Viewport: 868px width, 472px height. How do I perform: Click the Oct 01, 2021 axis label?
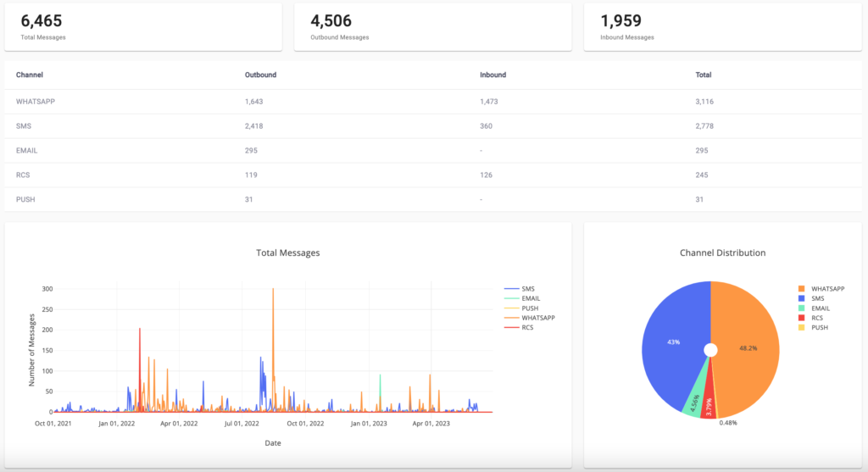pos(53,424)
